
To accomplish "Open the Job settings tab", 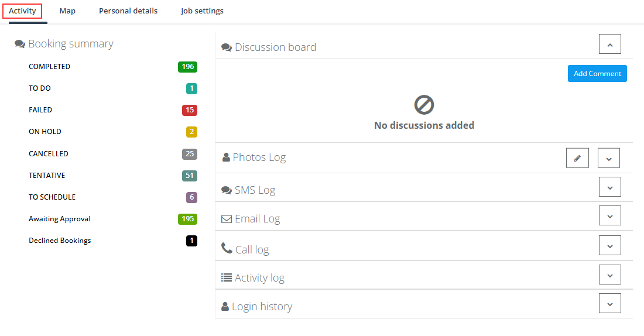I will pos(202,11).
